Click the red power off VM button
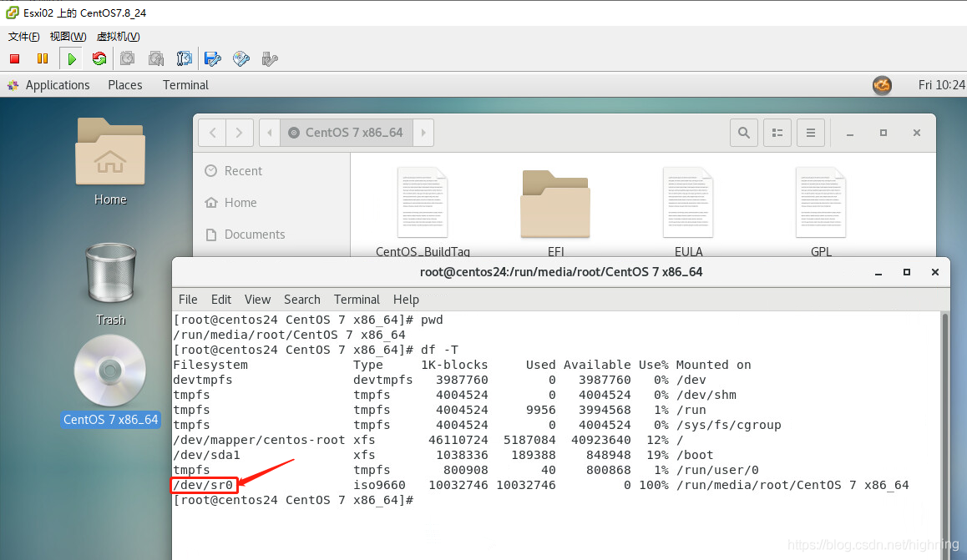 tap(15, 58)
